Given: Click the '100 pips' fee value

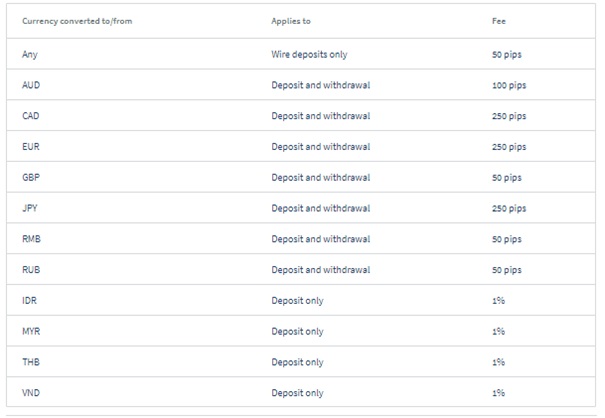Looking at the screenshot, I should tap(509, 85).
